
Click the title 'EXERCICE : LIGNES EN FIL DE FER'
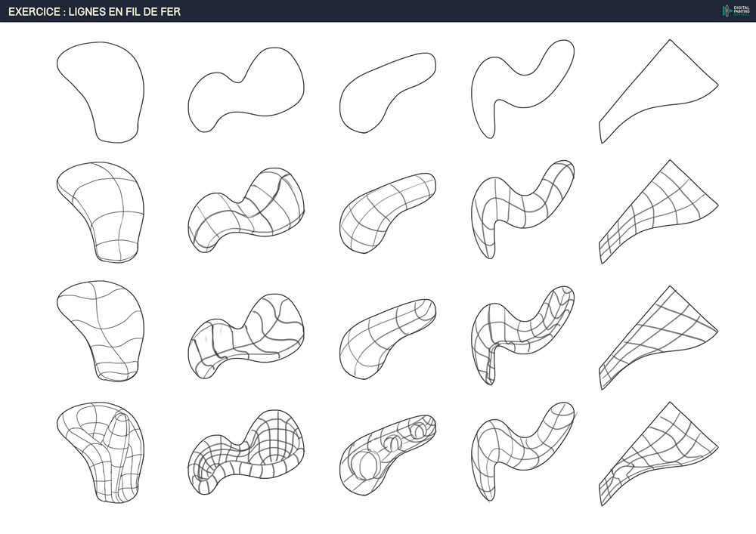[94, 11]
